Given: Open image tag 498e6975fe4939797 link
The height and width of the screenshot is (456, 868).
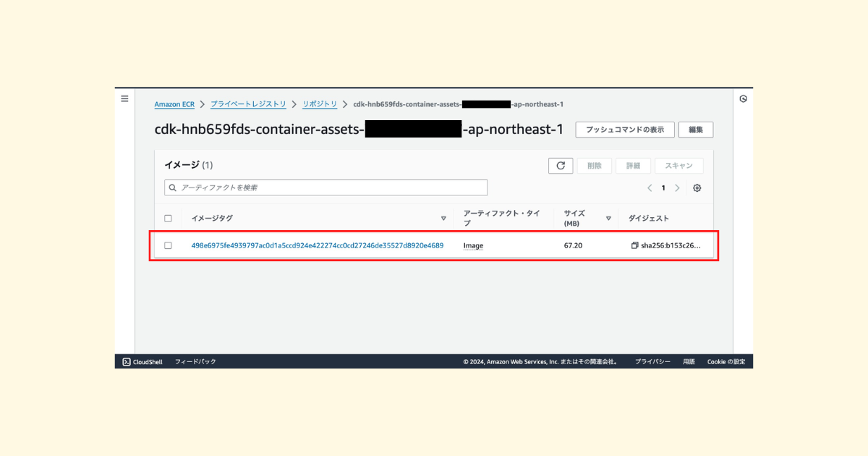Looking at the screenshot, I should click(x=317, y=246).
